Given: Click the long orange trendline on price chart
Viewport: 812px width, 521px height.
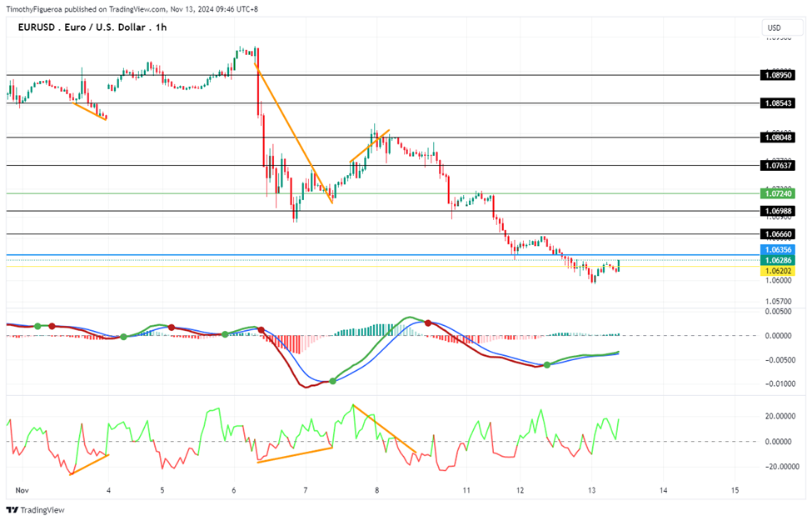Looking at the screenshot, I should coord(293,133).
